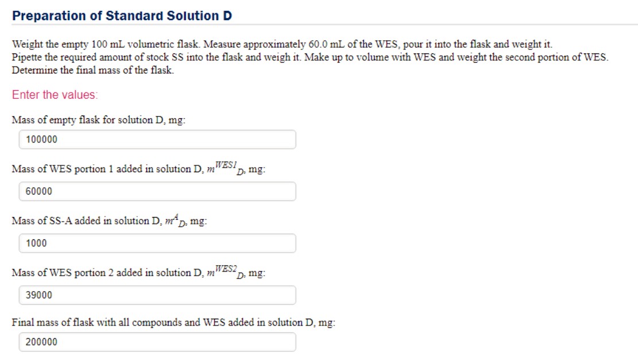Image resolution: width=638 pixels, height=364 pixels.
Task: Click the 'Pipette the required amount' instruction line
Action: [x=310, y=57]
